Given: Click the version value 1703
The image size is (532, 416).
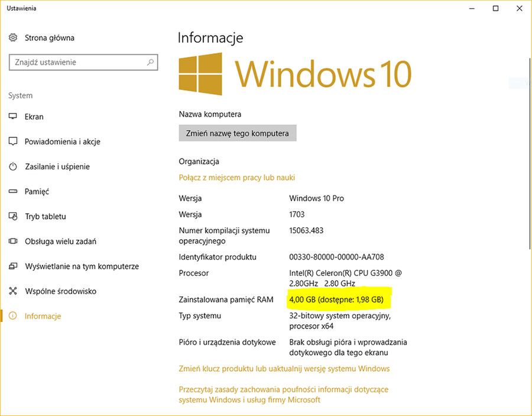Looking at the screenshot, I should click(297, 214).
